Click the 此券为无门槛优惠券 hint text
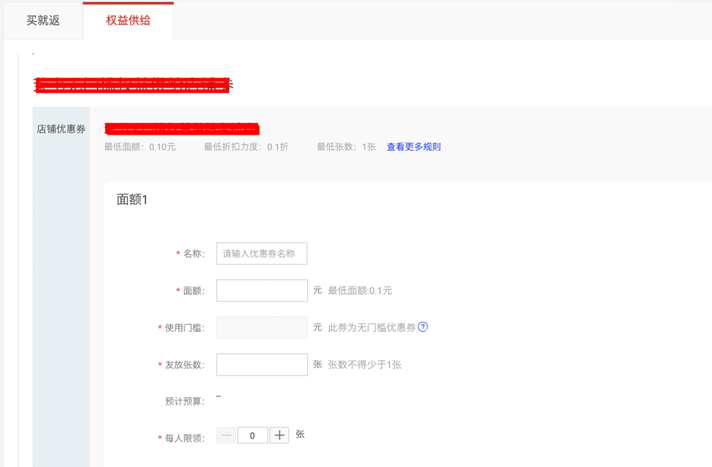The height and width of the screenshot is (467, 712). (x=371, y=327)
